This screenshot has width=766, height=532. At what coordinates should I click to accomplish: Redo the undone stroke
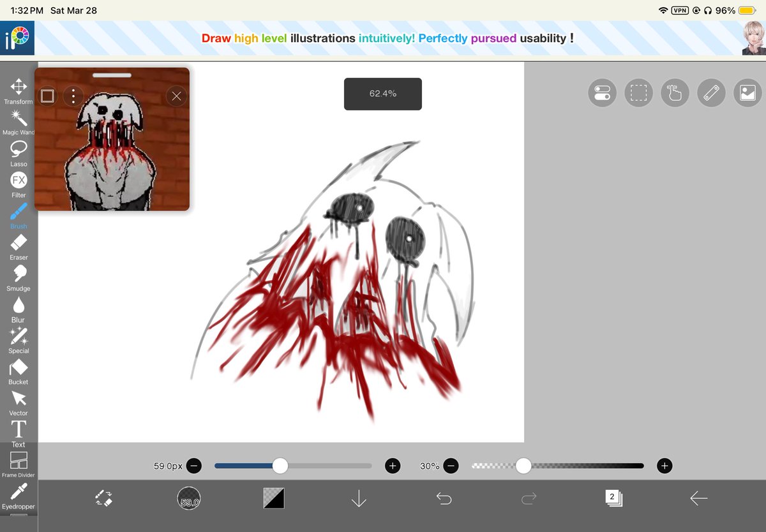[529, 498]
